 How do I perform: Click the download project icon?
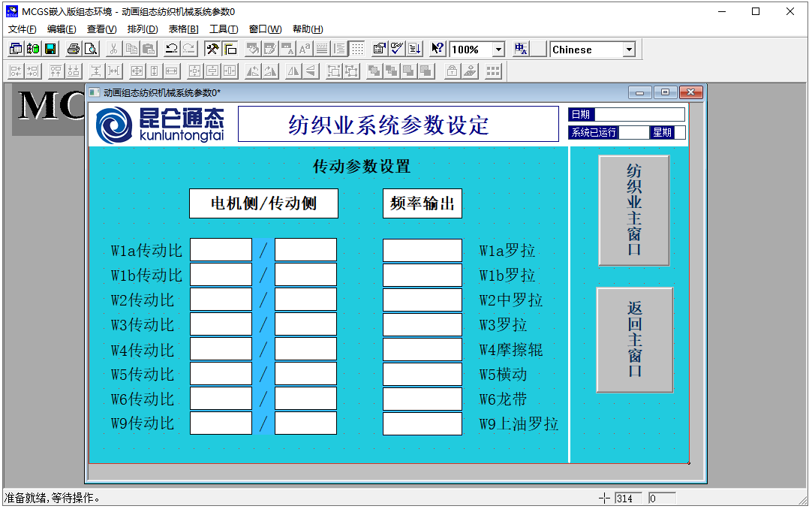point(414,50)
